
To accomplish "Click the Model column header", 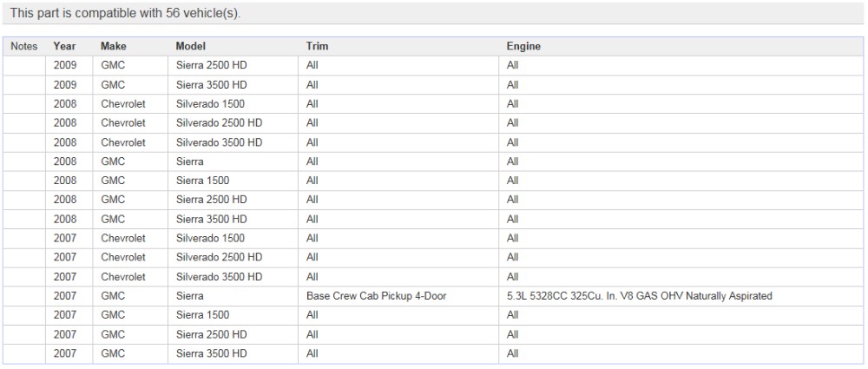I will pyautogui.click(x=190, y=46).
